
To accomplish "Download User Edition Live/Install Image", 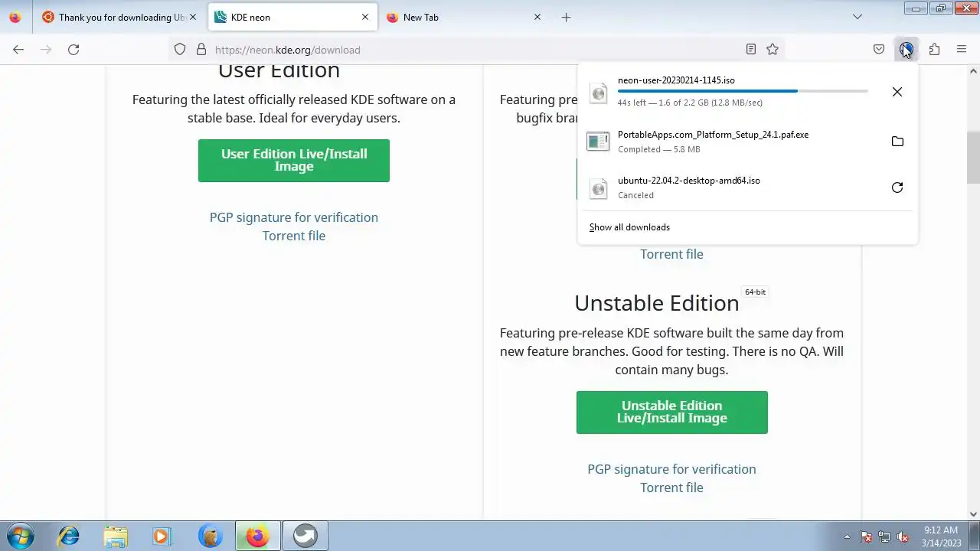I will coord(294,161).
